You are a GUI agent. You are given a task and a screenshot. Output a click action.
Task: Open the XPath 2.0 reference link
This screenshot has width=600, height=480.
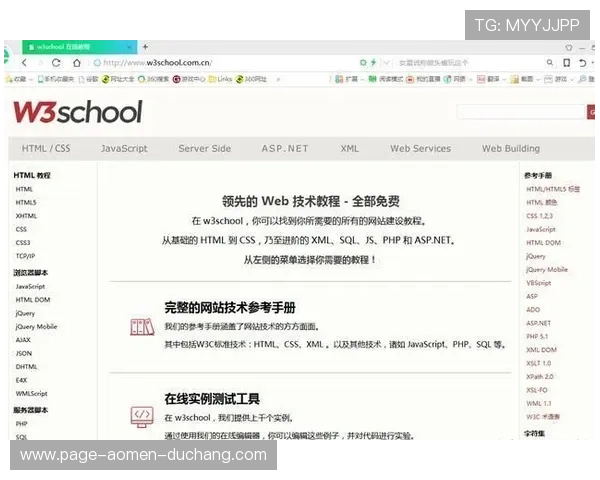coord(540,377)
